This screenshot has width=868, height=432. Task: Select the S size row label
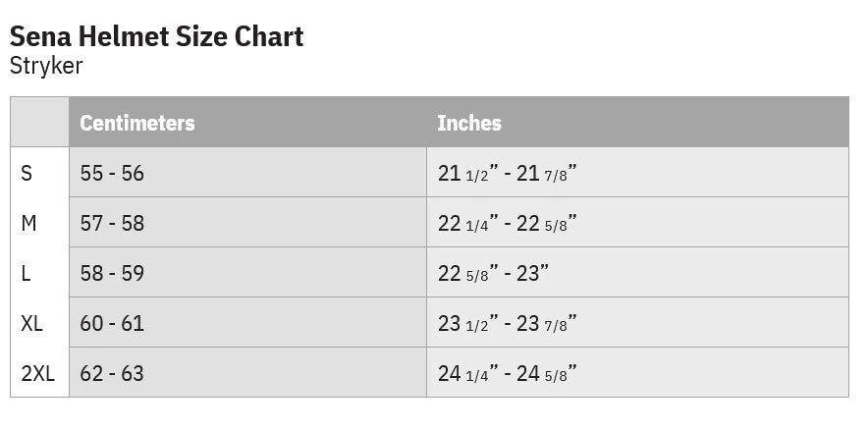(27, 174)
